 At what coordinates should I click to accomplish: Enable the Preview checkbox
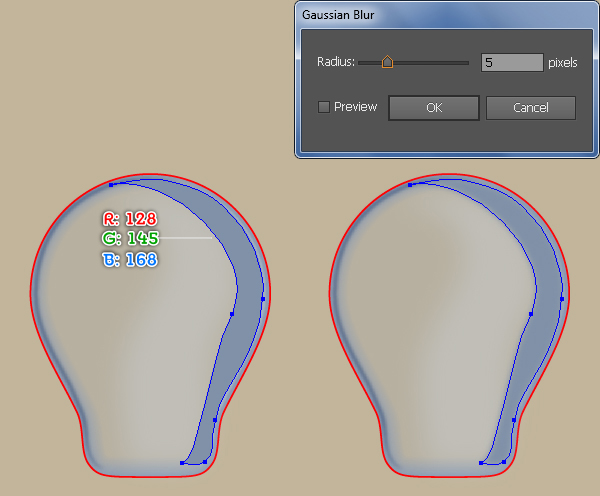[x=324, y=107]
